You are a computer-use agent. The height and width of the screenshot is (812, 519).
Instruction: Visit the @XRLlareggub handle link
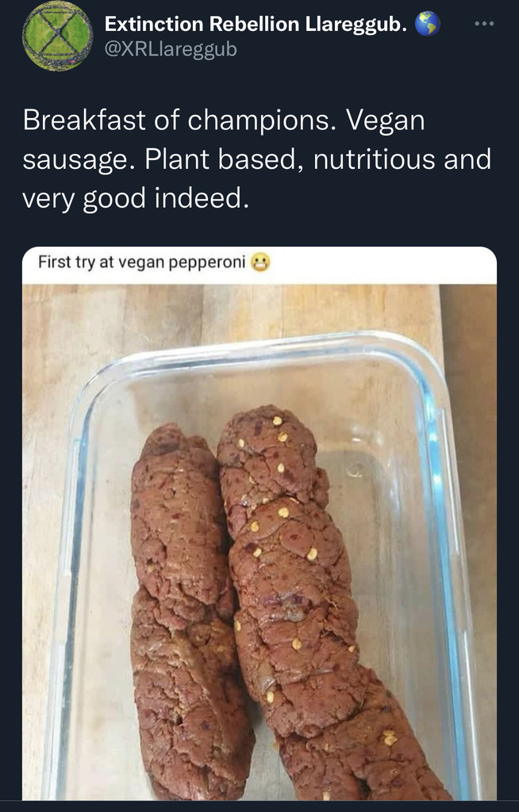pos(171,49)
